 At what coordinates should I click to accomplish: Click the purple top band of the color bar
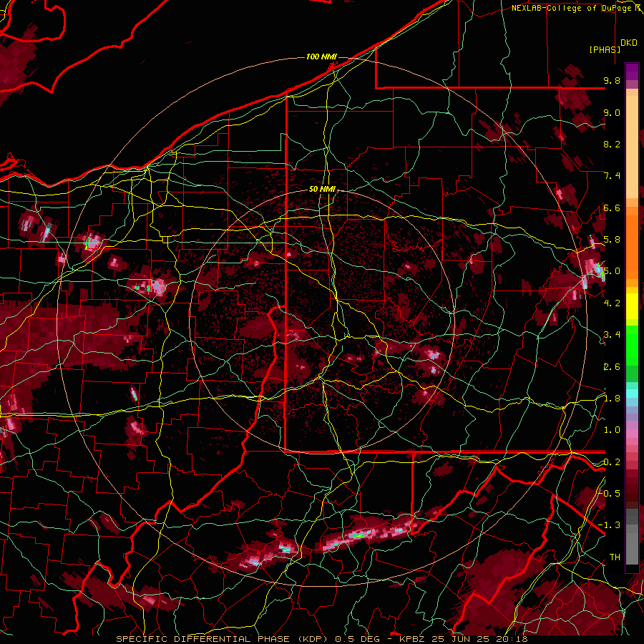click(x=632, y=72)
